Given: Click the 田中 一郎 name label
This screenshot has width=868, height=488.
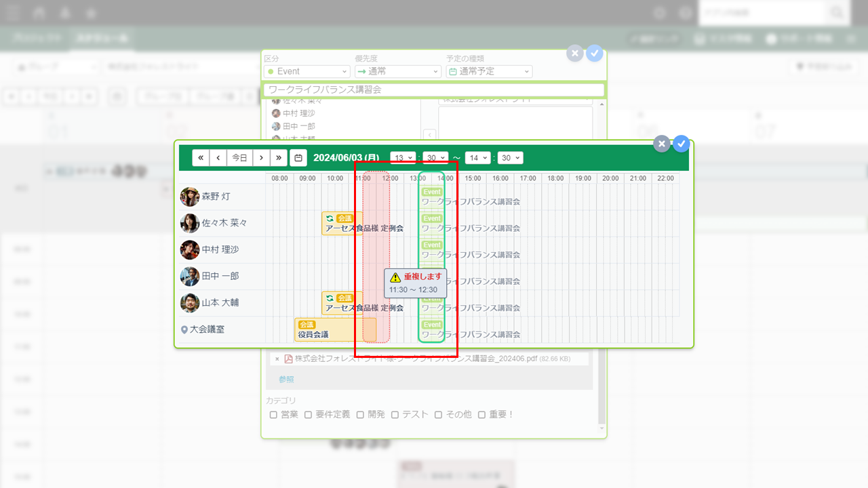Looking at the screenshot, I should [x=220, y=276].
